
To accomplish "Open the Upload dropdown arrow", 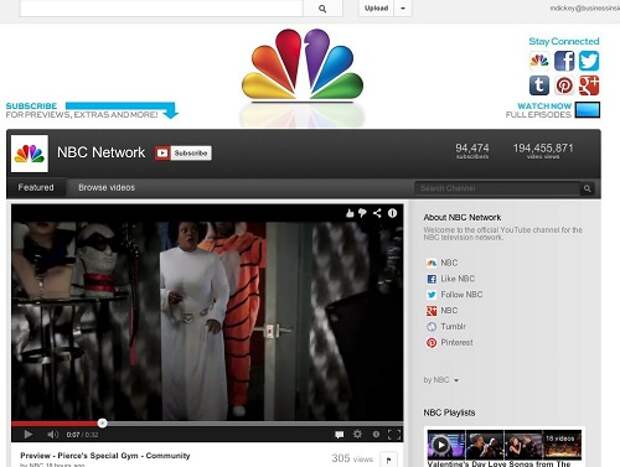I will click(x=403, y=8).
